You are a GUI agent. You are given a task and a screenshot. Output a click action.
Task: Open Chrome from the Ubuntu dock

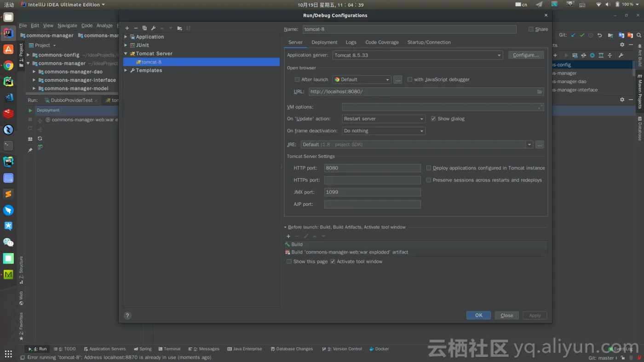pos(8,65)
